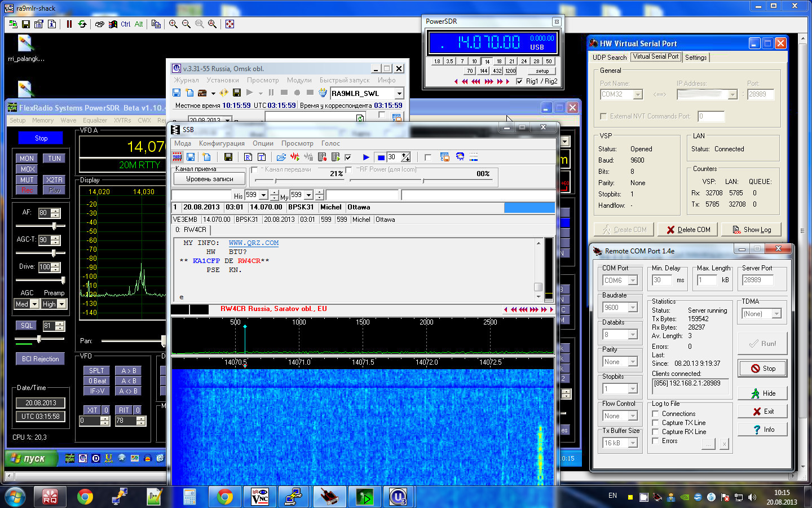812x508 pixels.
Task: Click the VNC full-screen arrows icon
Action: [x=230, y=24]
